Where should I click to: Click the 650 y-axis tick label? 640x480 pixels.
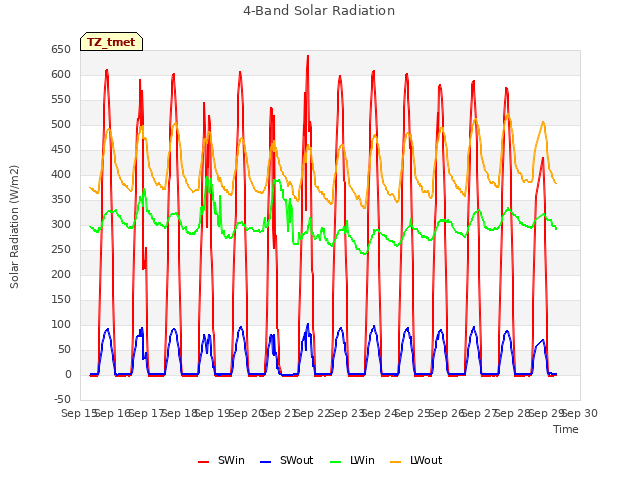tap(61, 50)
